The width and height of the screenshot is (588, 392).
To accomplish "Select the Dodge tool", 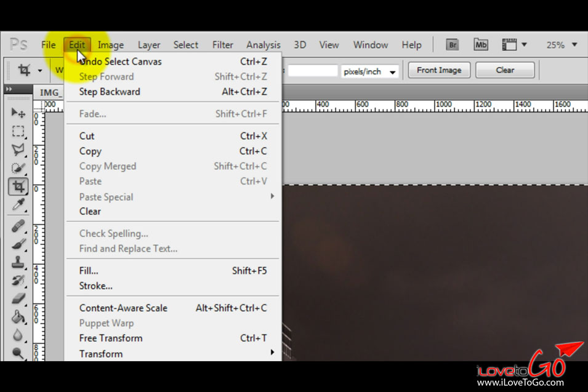I will coord(18,353).
